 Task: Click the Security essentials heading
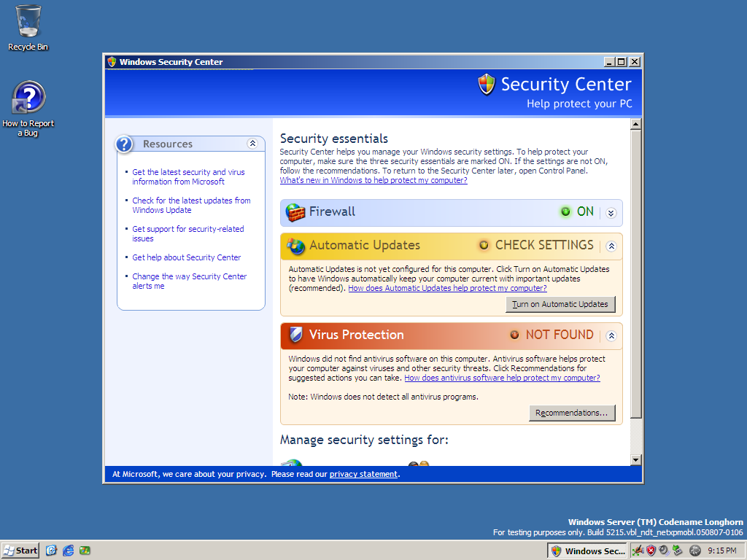tap(334, 139)
